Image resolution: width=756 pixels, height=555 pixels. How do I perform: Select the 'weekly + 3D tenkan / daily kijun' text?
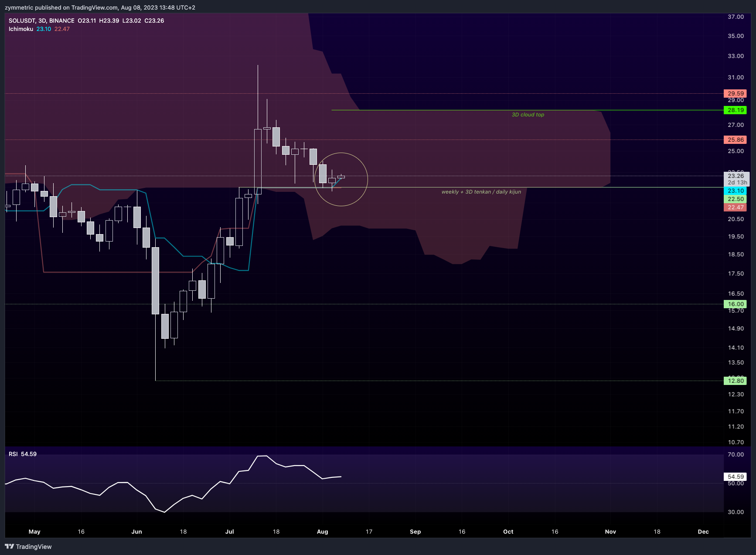point(481,192)
